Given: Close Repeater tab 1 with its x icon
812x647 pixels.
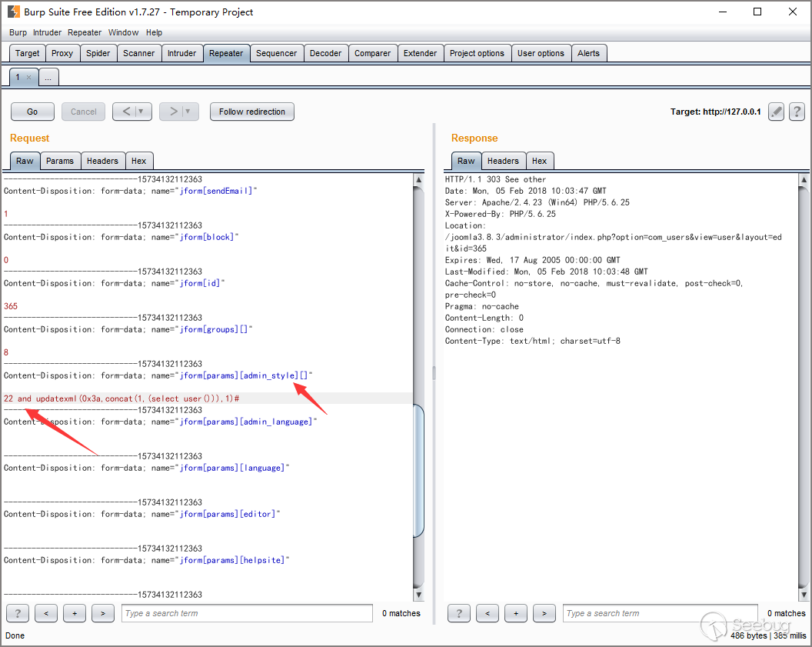Looking at the screenshot, I should (29, 78).
